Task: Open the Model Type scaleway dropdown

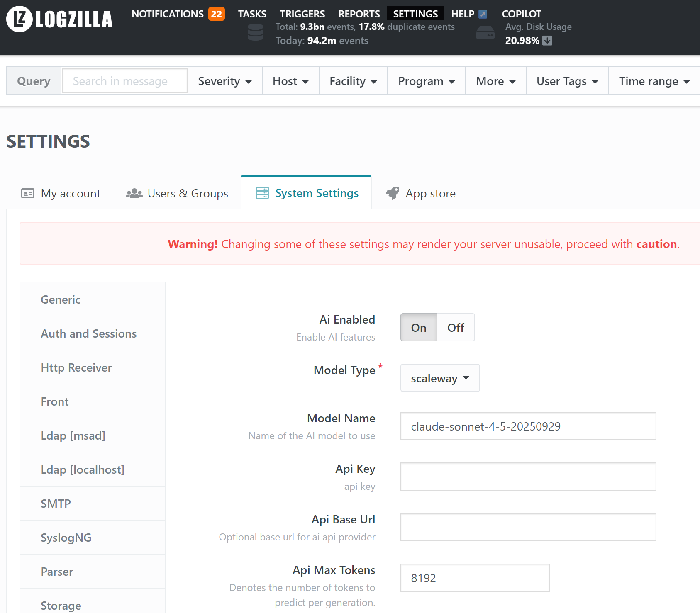Action: coord(440,378)
